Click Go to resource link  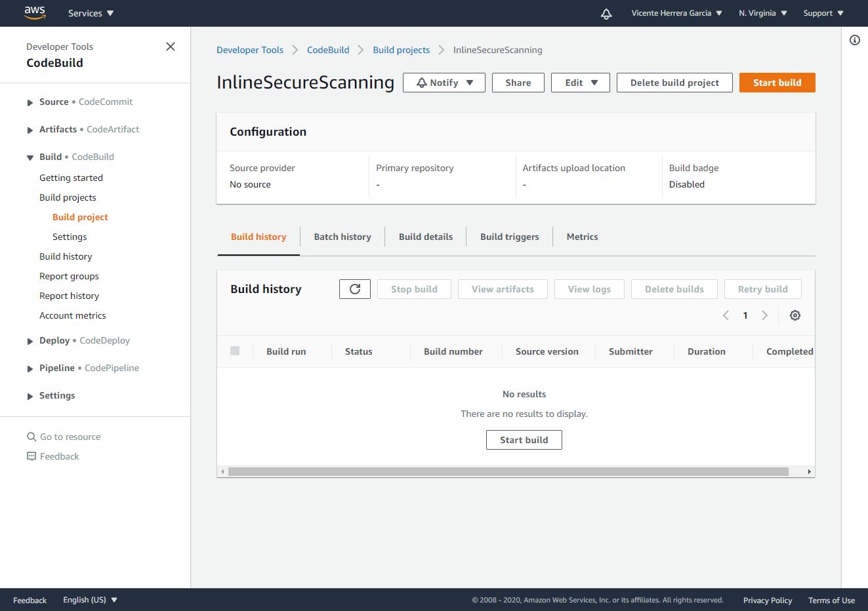[x=70, y=437]
